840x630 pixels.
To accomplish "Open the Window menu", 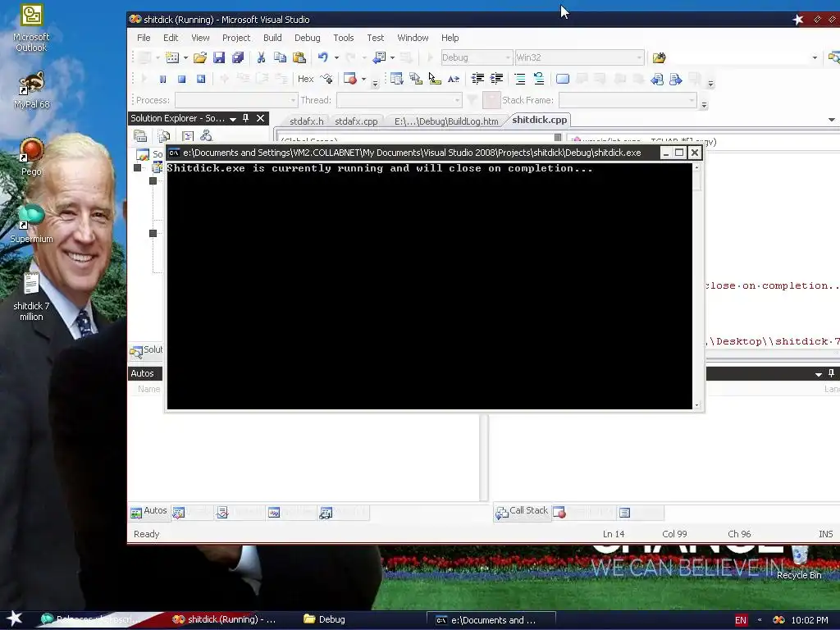I will point(413,38).
